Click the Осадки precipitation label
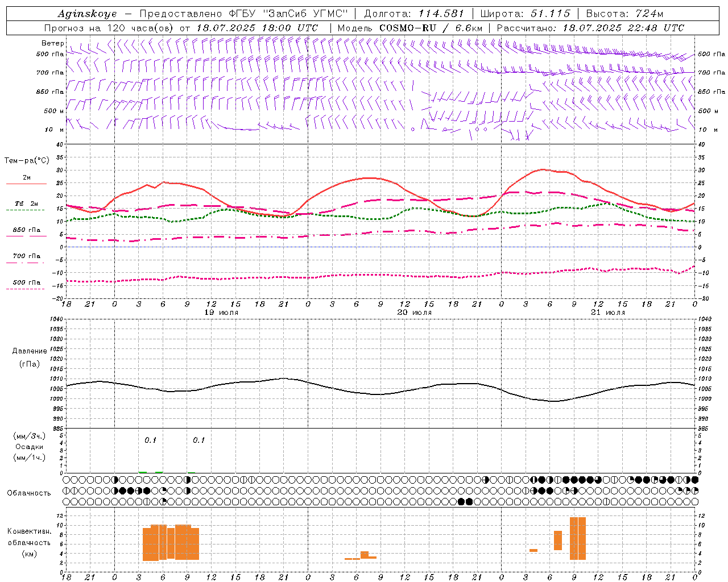The image size is (728, 582). pyautogui.click(x=30, y=447)
